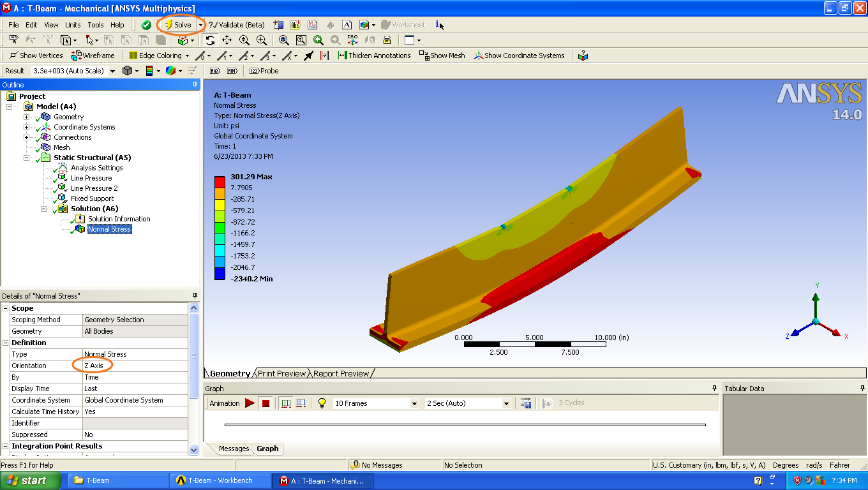Open the T-Beam folder from taskbar

pyautogui.click(x=117, y=480)
